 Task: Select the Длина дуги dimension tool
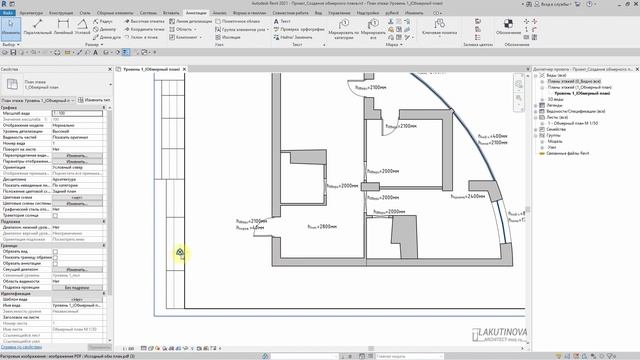(x=107, y=37)
